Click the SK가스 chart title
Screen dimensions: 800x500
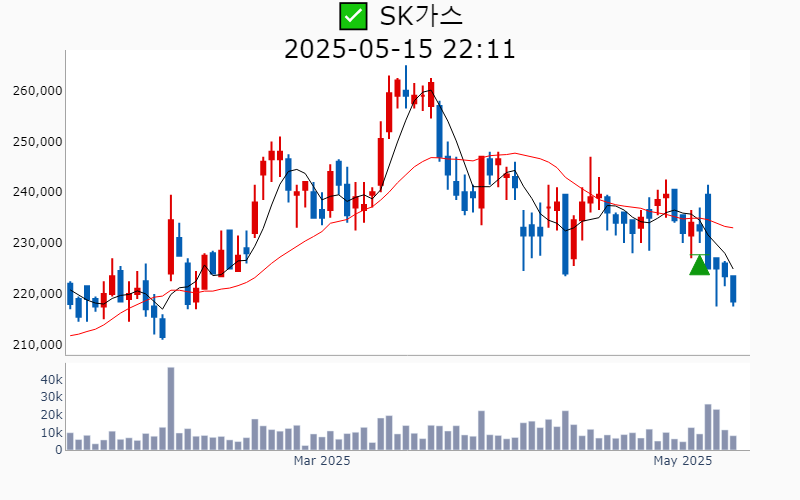point(421,16)
